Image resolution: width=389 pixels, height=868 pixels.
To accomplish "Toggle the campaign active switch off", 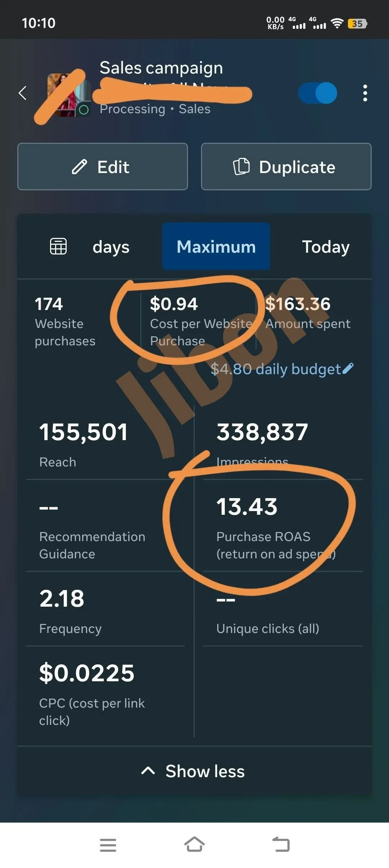I will (x=318, y=93).
